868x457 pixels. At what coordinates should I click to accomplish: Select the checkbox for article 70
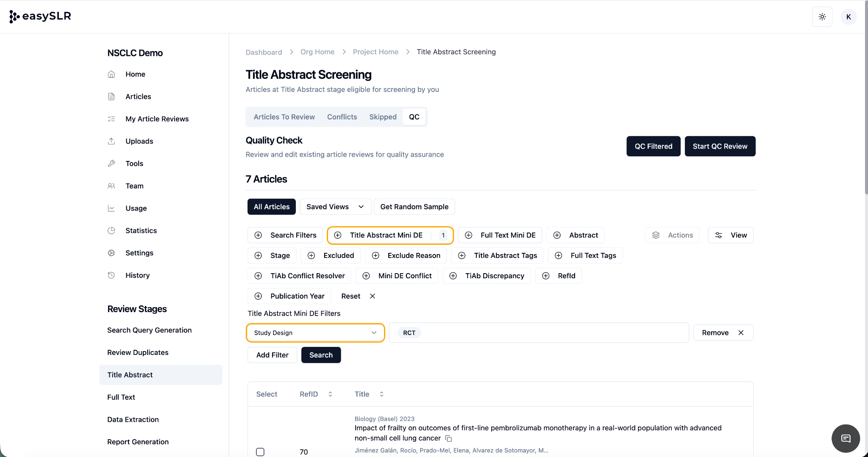coord(260,452)
